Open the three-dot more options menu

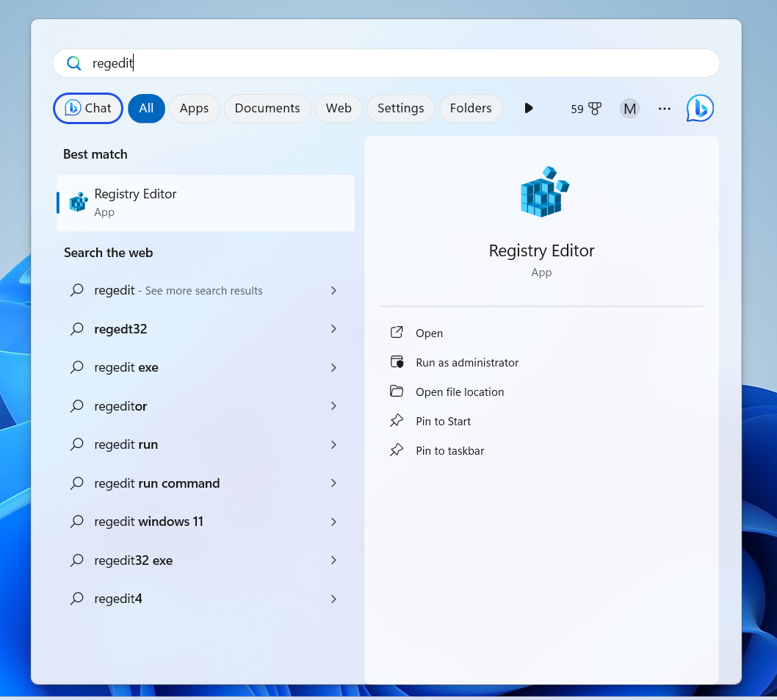665,109
